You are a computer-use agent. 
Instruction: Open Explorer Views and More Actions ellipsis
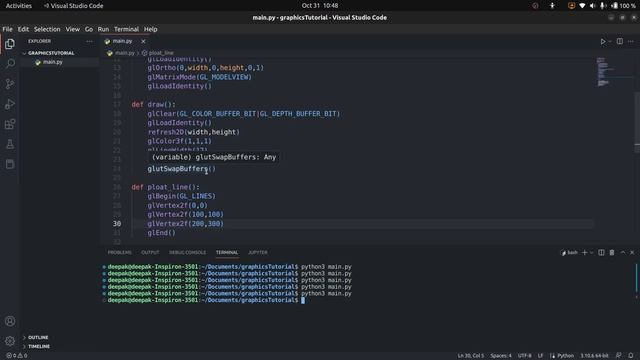pos(89,41)
